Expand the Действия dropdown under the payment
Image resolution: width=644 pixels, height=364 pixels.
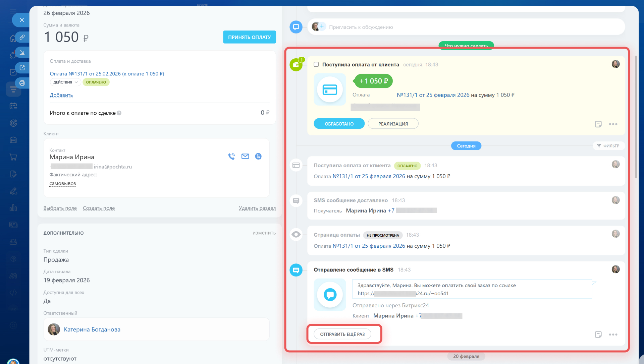[65, 82]
